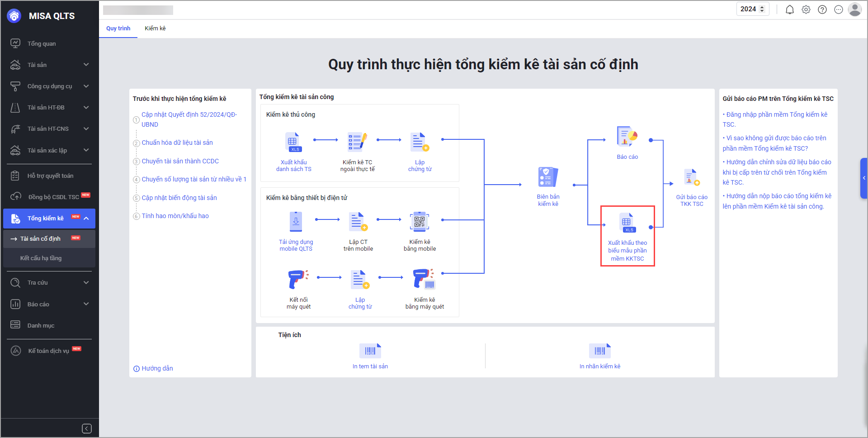Select the Lập CT trên mobile icon

point(358,222)
